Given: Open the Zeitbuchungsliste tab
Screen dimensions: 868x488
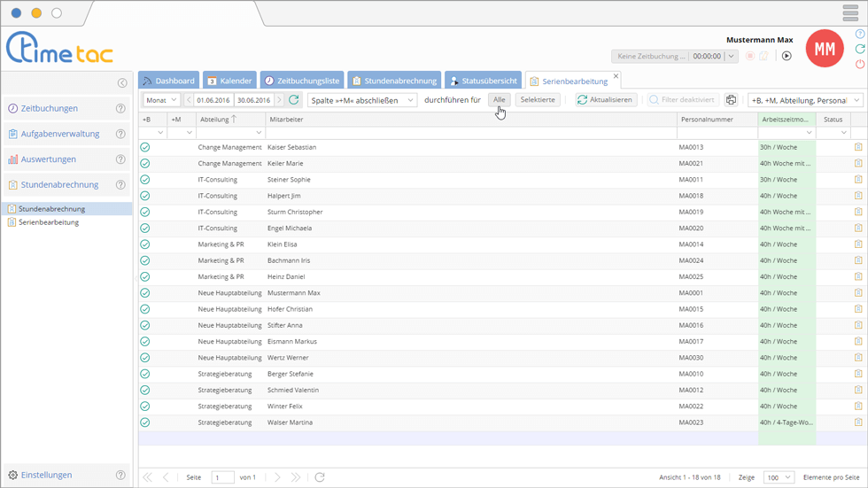Looking at the screenshot, I should (x=301, y=81).
